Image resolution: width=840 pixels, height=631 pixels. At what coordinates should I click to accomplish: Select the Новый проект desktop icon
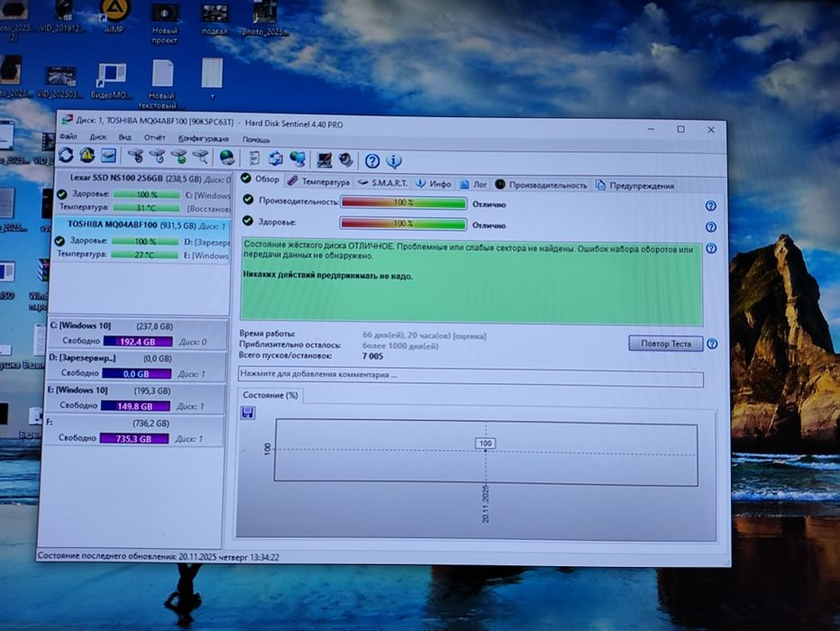(164, 23)
